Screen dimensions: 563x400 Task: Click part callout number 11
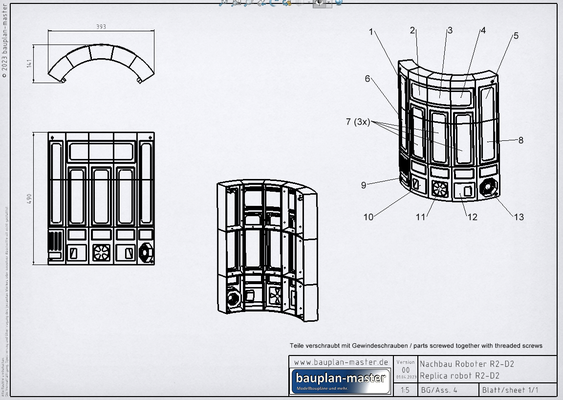pos(420,217)
